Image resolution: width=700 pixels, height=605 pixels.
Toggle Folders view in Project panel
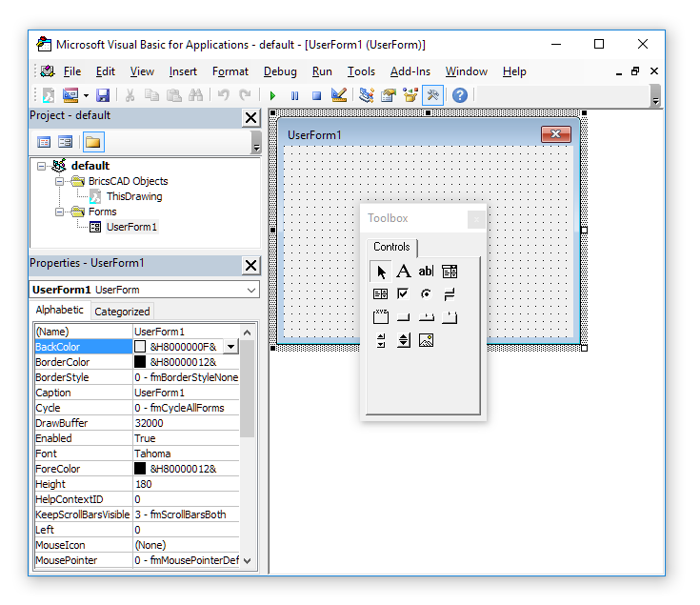[x=92, y=142]
